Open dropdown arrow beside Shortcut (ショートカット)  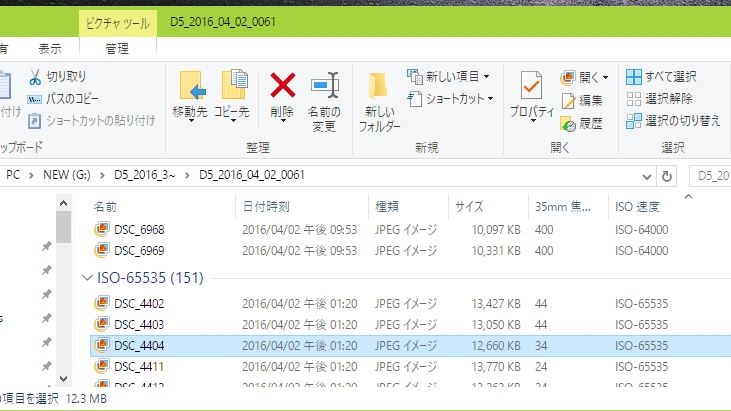490,99
